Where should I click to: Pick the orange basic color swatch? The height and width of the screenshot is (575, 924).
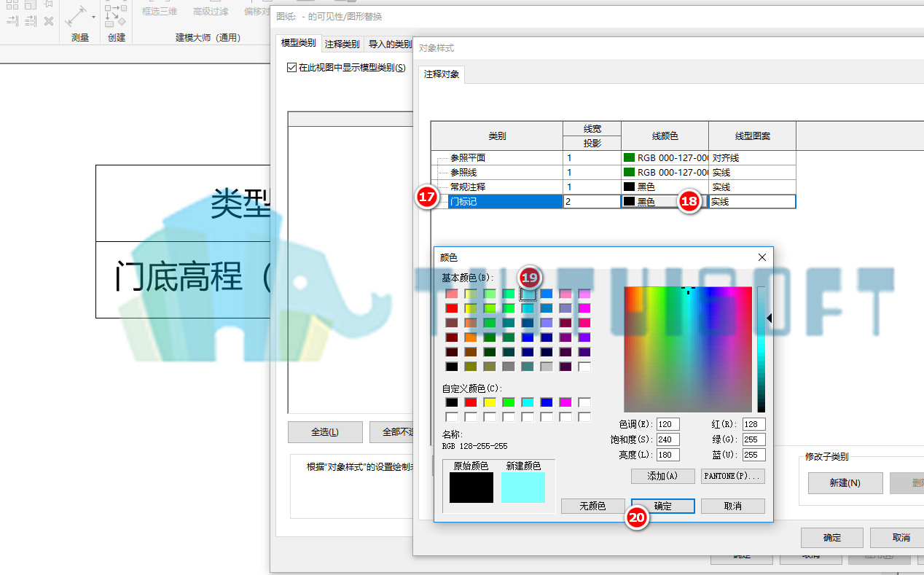(x=471, y=337)
